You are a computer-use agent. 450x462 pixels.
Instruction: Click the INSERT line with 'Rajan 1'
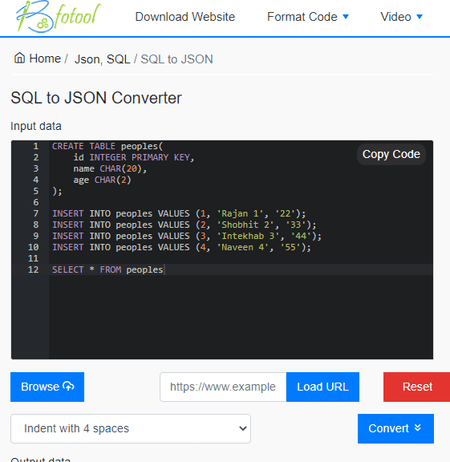click(x=179, y=214)
